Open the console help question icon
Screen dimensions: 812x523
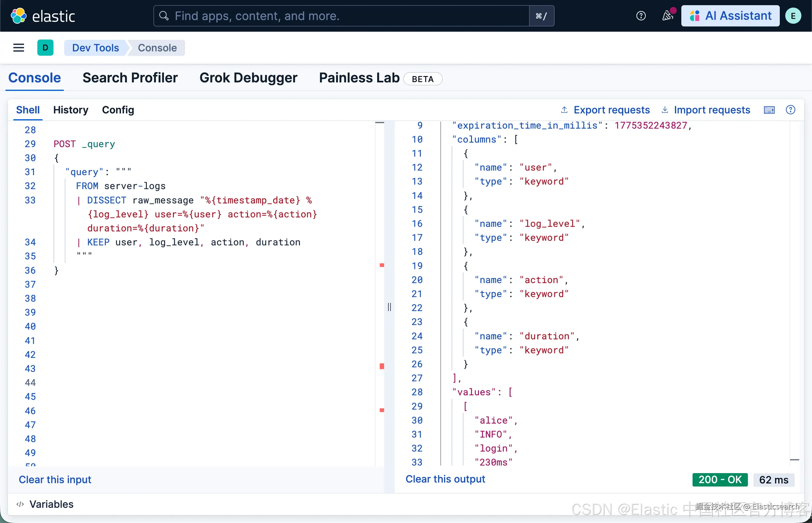pos(790,110)
